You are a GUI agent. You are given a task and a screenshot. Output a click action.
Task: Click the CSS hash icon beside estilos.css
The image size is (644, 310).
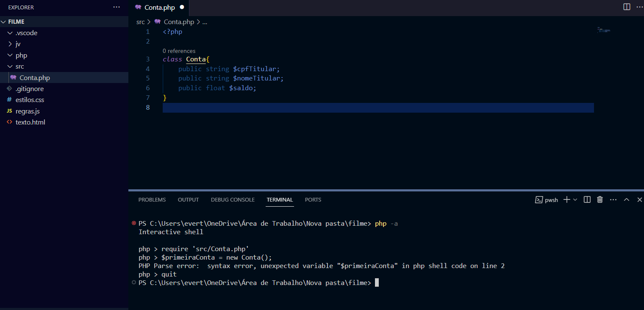(9, 100)
